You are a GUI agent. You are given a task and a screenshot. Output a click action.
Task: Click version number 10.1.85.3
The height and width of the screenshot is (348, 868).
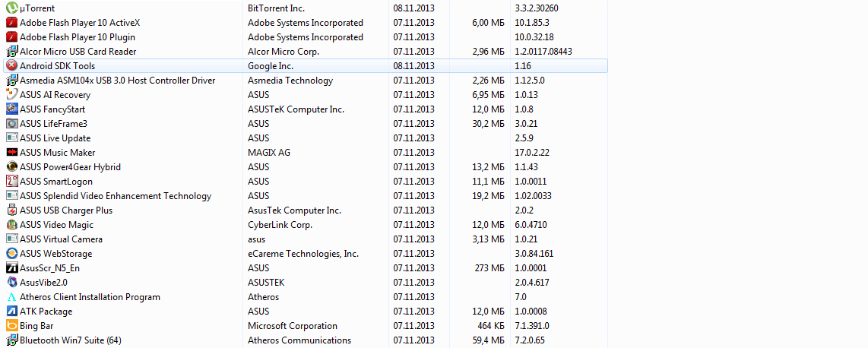[x=532, y=23]
